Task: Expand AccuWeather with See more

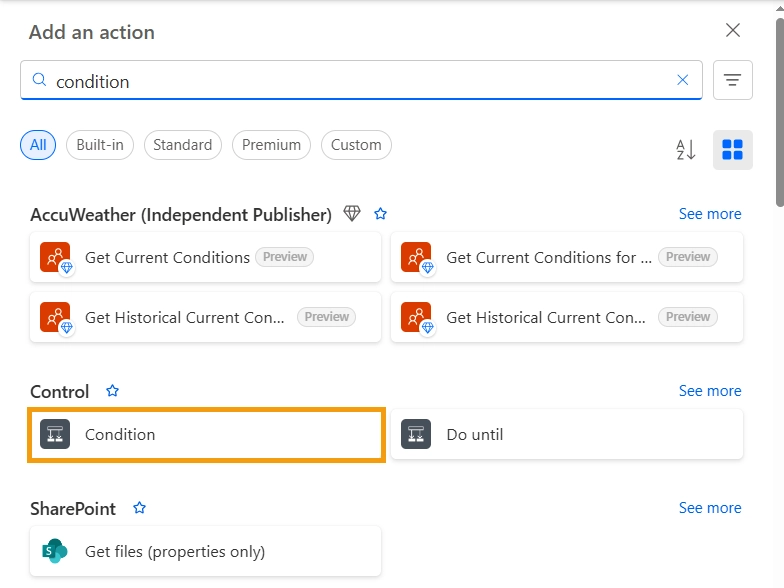Action: (x=710, y=214)
